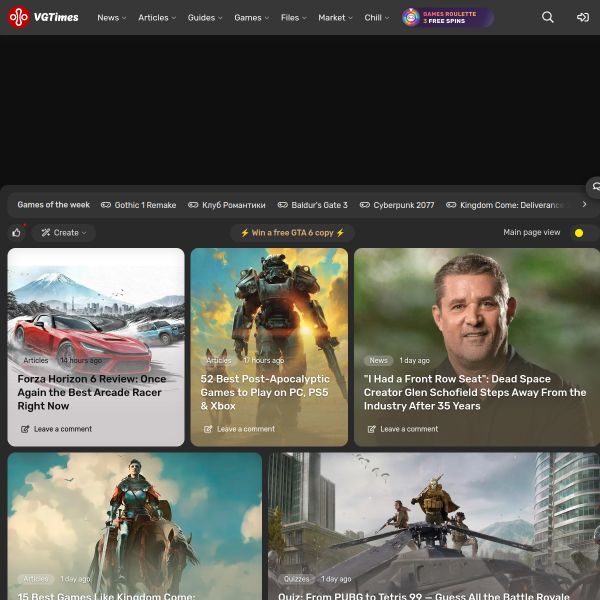The image size is (600, 600).
Task: Click '14 hours ago' on Forza card
Action: 81,360
